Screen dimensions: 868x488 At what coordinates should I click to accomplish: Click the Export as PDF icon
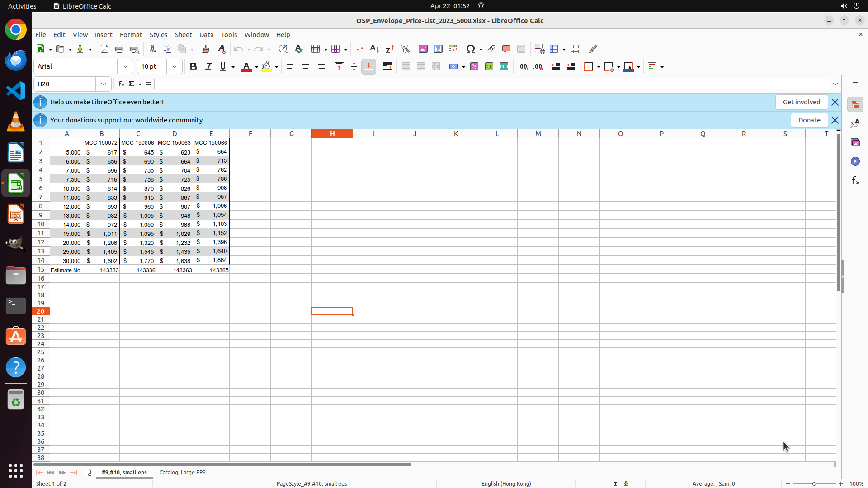click(x=104, y=49)
